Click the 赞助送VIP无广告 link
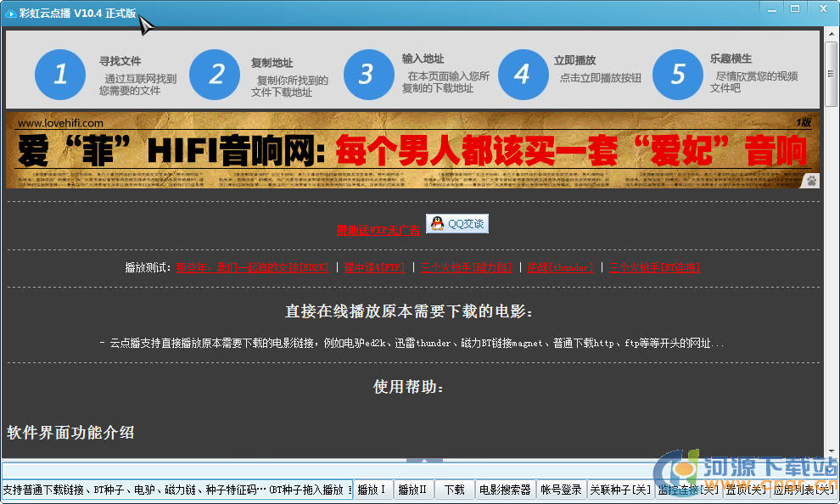This screenshot has height=504, width=840. [x=378, y=230]
